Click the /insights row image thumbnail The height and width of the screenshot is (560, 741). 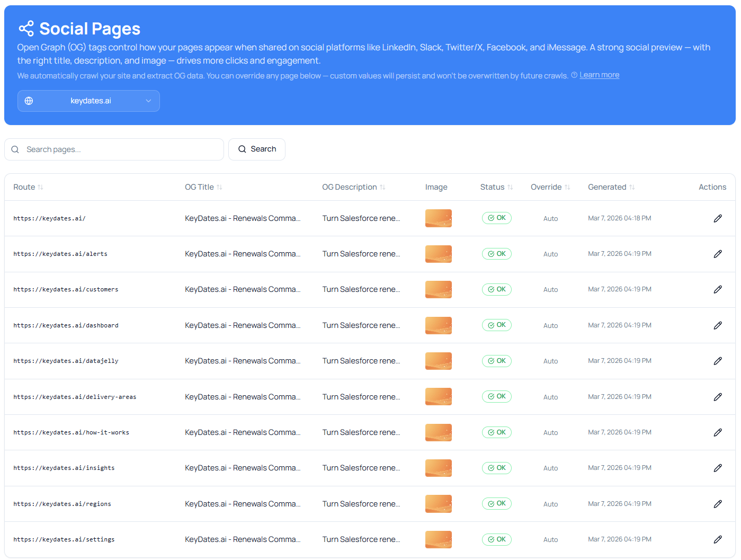click(439, 468)
